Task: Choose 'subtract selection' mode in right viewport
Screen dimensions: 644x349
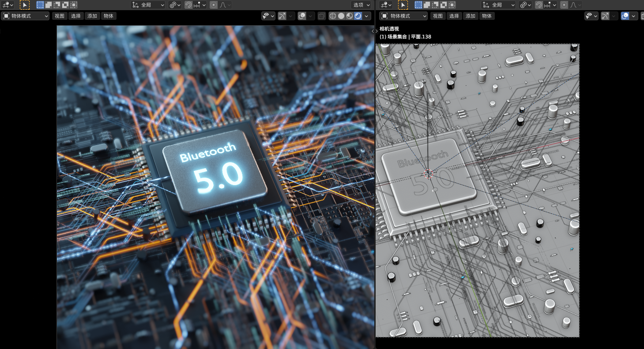Action: click(435, 5)
